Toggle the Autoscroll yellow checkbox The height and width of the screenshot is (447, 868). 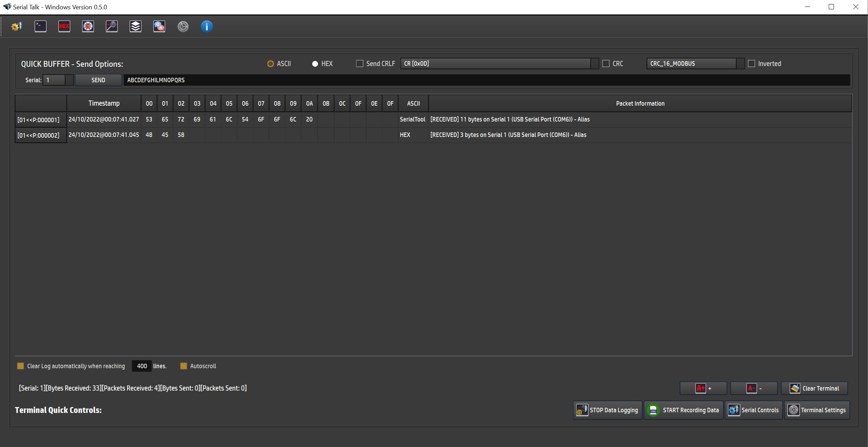[x=183, y=366]
